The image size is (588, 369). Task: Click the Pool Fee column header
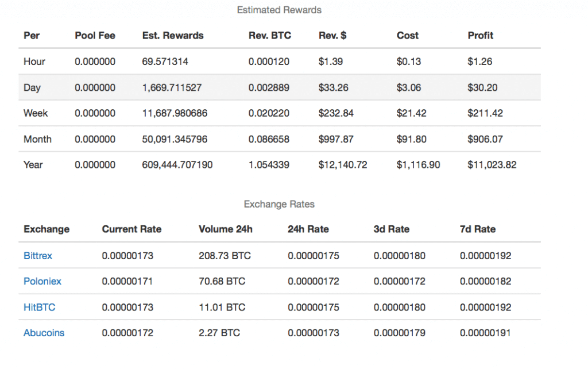[x=95, y=36]
